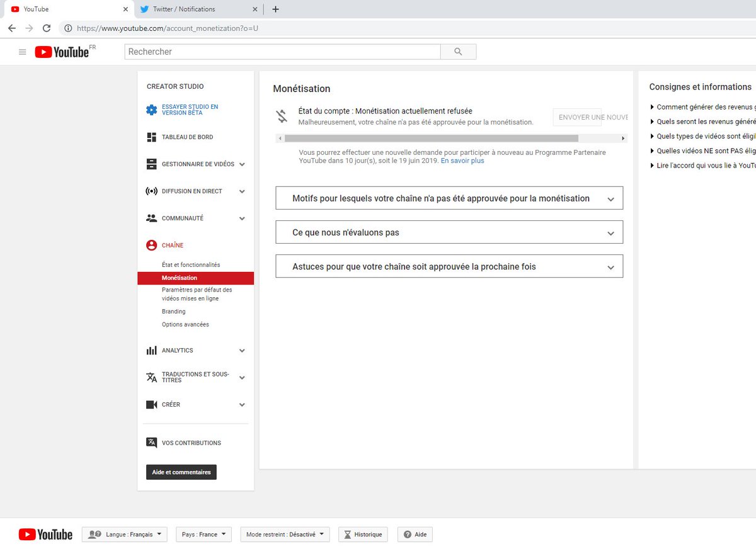Reload the page with refresh icon
This screenshot has width=756, height=549.
tap(47, 28)
